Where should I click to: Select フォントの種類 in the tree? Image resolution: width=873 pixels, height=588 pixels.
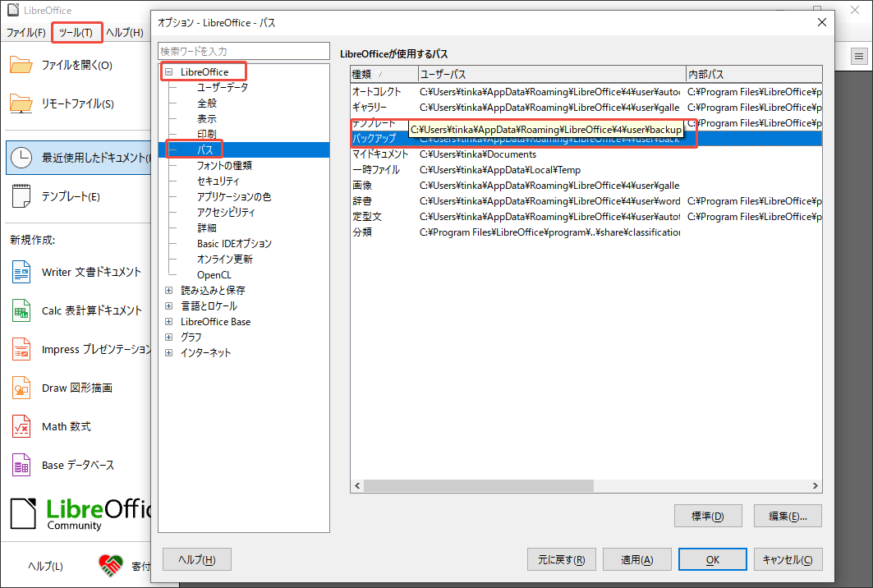click(x=224, y=165)
